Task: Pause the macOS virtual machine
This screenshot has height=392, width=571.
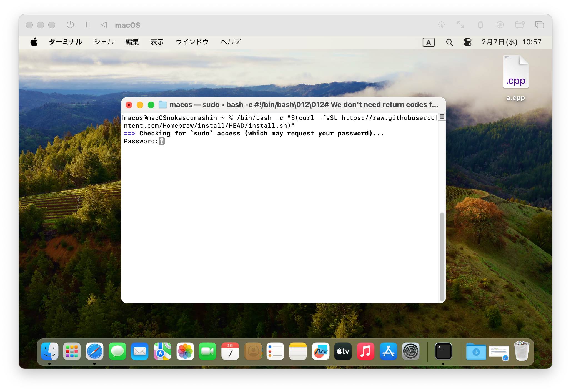Action: (88, 25)
